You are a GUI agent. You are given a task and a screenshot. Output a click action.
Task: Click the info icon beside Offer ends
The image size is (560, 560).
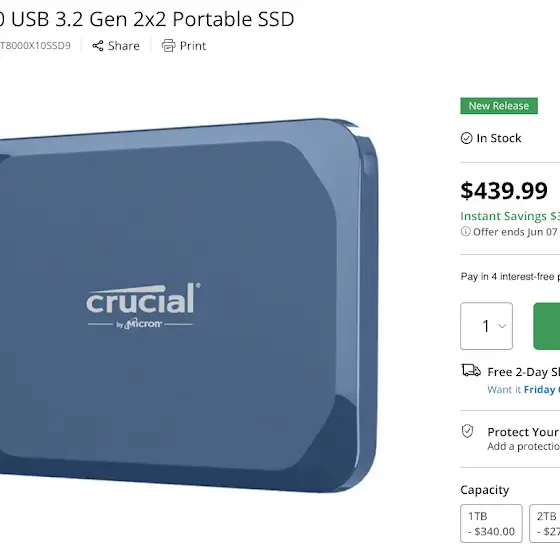(x=465, y=231)
